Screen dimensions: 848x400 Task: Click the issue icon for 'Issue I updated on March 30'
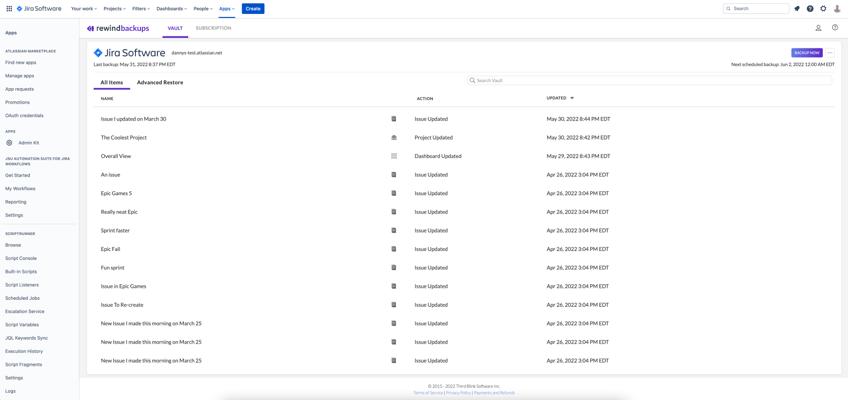tap(394, 118)
